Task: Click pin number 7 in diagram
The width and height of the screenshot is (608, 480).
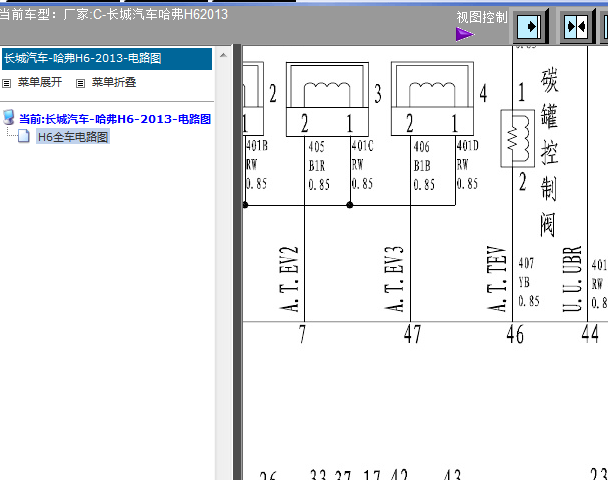Action: tap(302, 334)
